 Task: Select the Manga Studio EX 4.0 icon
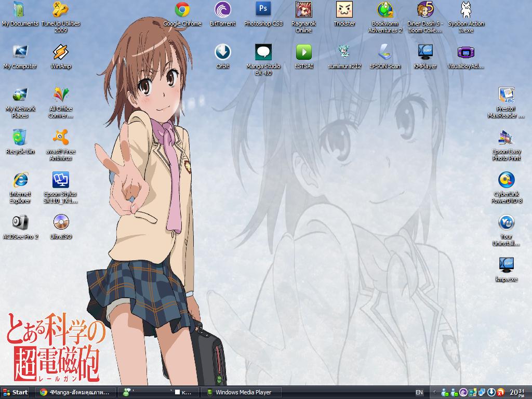click(263, 60)
